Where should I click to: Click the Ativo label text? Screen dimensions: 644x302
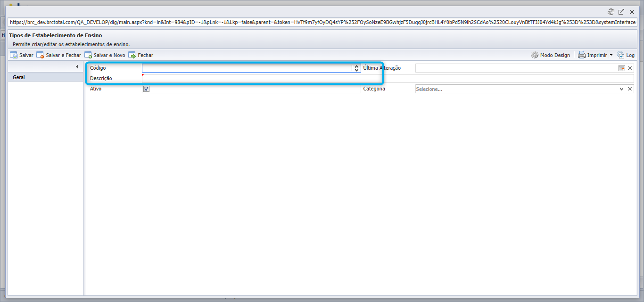pyautogui.click(x=96, y=89)
